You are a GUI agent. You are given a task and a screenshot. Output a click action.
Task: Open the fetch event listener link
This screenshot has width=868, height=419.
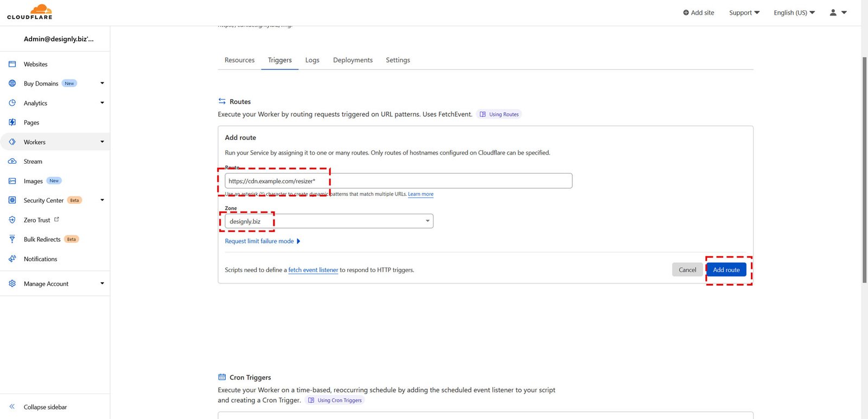[x=313, y=270]
